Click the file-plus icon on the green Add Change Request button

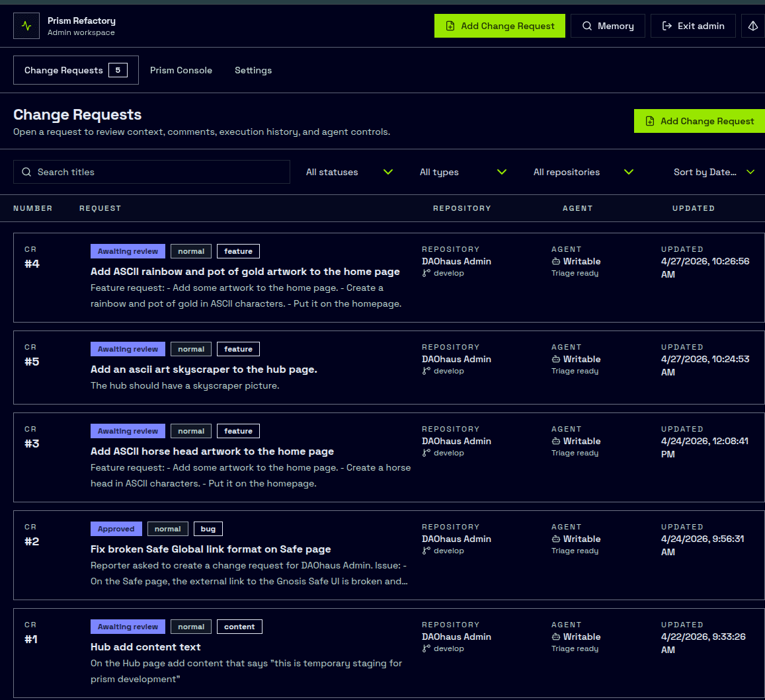[x=451, y=26]
